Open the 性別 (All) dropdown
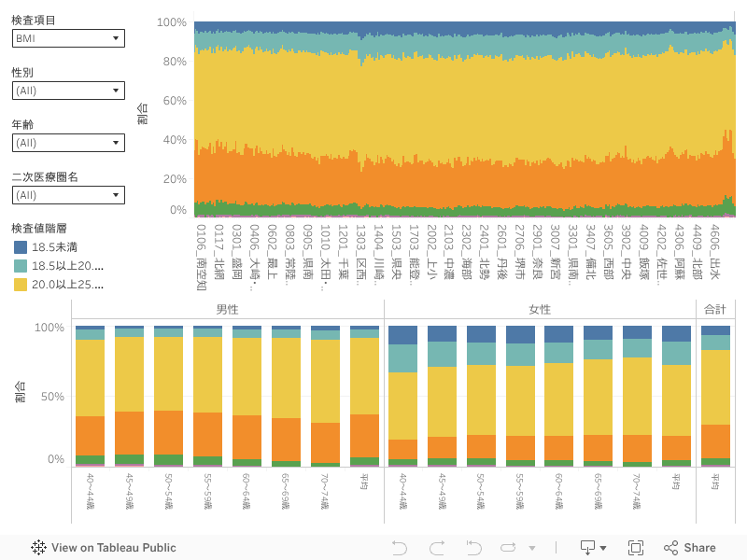Viewport: 747px width, 560px height. [x=68, y=91]
